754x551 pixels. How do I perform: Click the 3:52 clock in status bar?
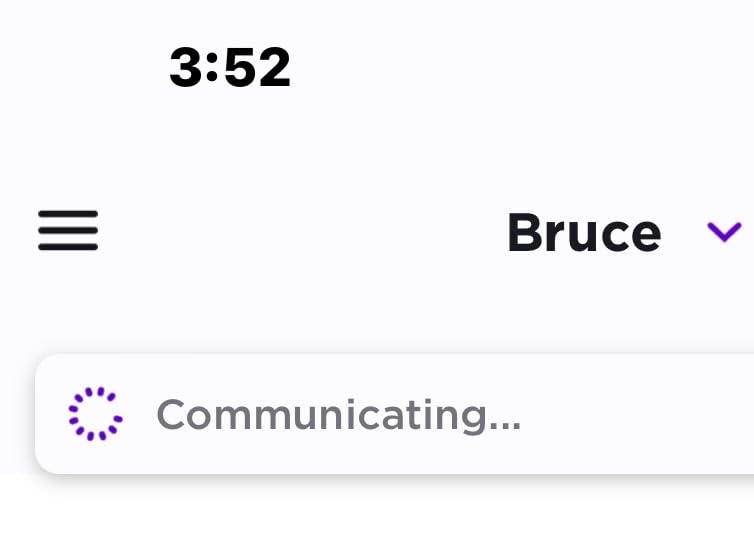pos(230,68)
